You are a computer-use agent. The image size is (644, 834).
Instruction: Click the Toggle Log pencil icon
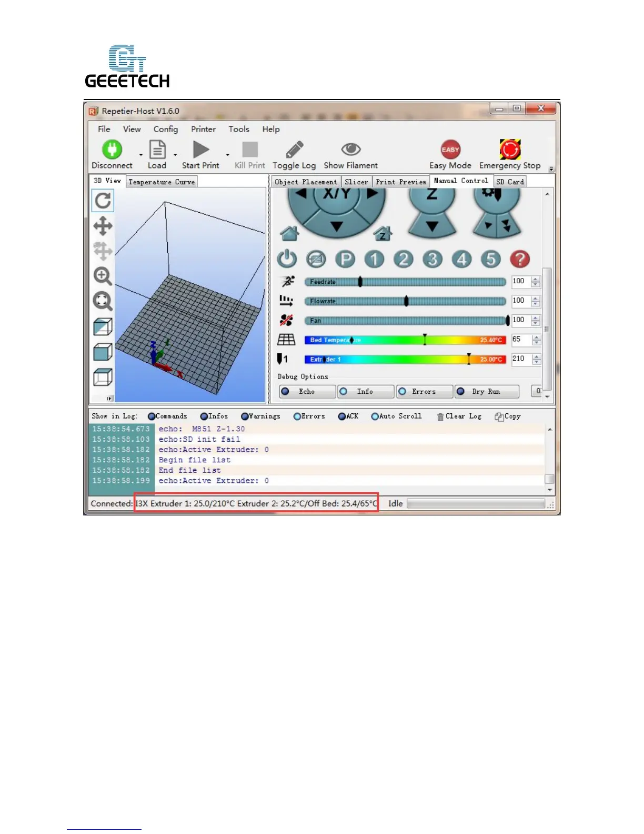[295, 150]
